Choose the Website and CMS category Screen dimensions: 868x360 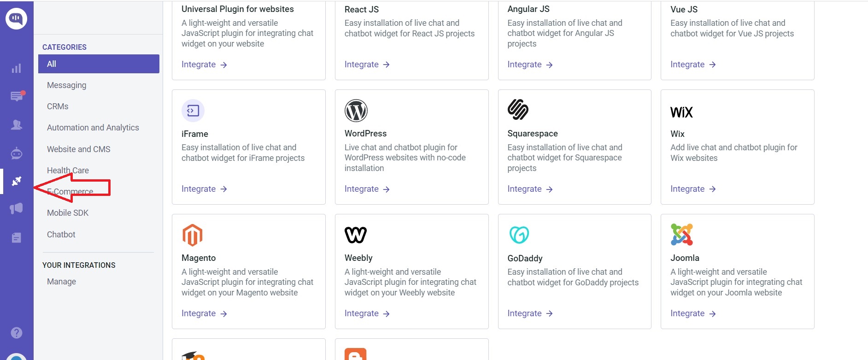[79, 149]
